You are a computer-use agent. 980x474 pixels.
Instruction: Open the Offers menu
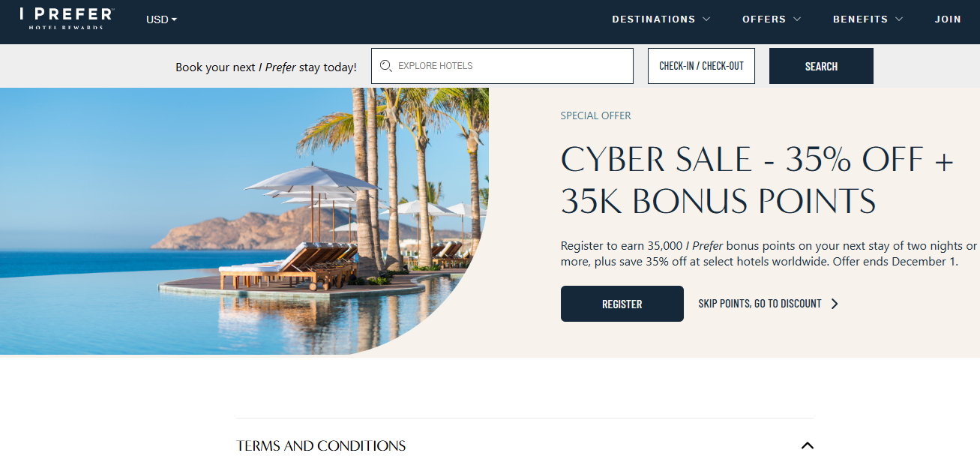772,19
